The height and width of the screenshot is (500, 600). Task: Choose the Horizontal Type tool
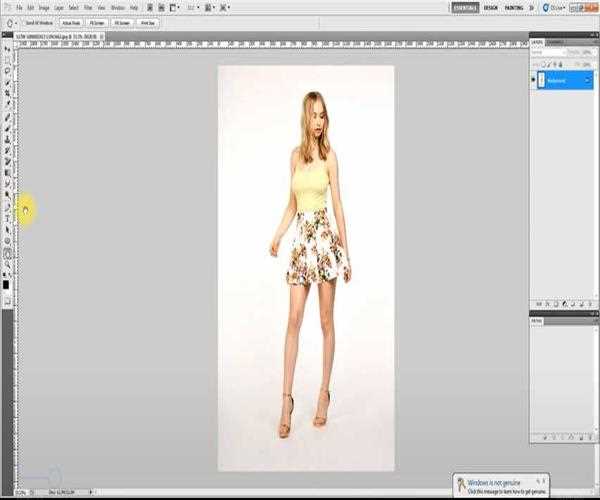pyautogui.click(x=7, y=218)
